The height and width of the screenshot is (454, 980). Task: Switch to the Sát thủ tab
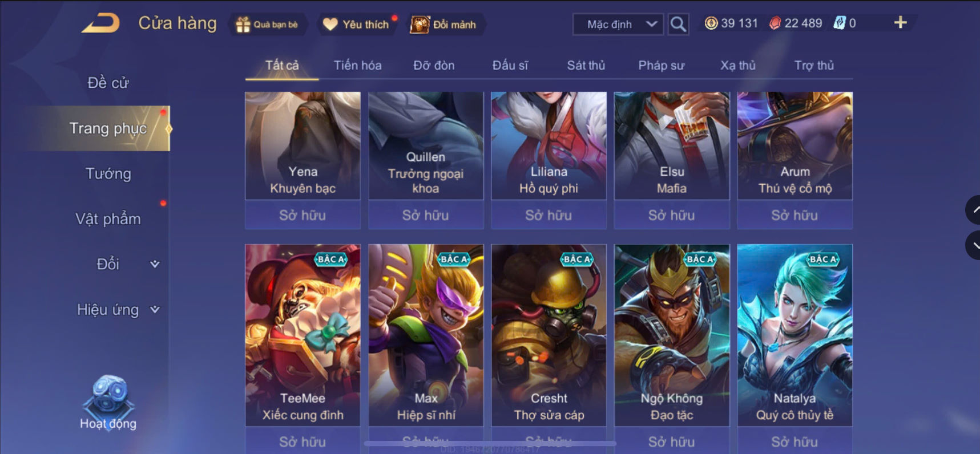pyautogui.click(x=586, y=66)
